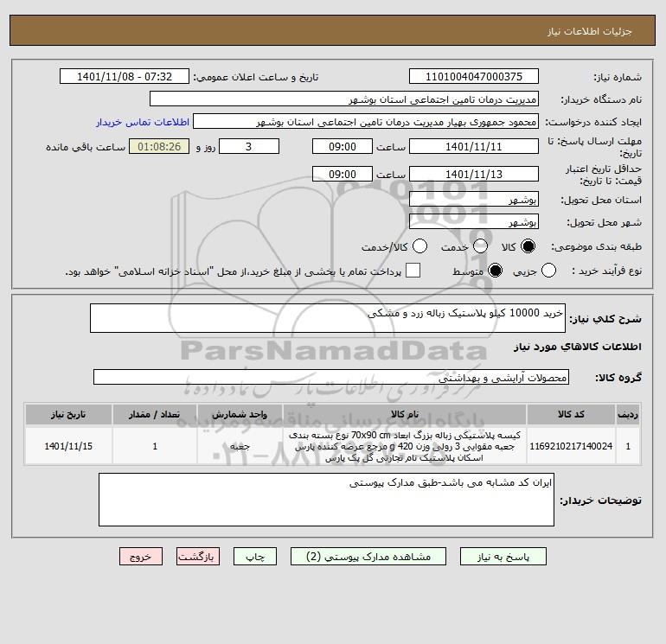This screenshot has height=644, width=666.
Task: Click the remaining time countdown 01:08:26
Action: pyautogui.click(x=159, y=146)
